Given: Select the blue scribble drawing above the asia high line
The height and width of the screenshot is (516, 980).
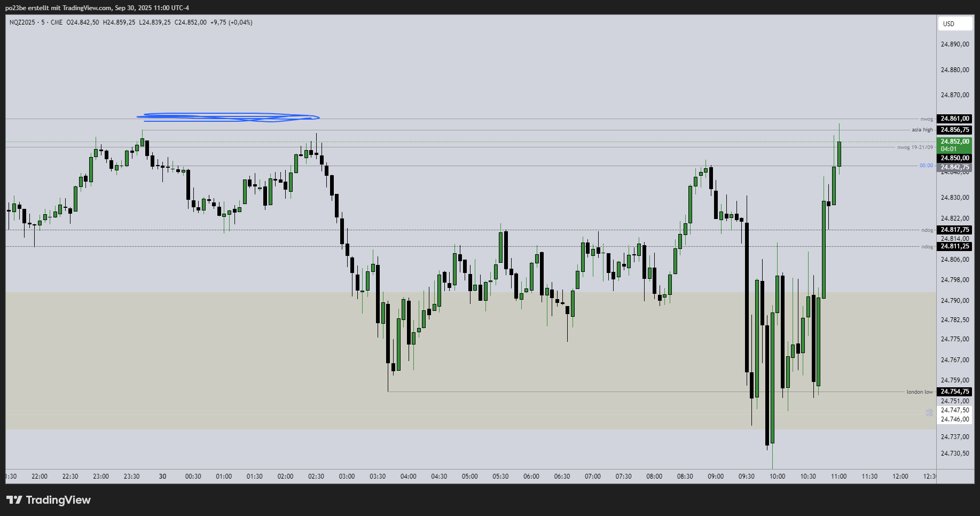Looking at the screenshot, I should [229, 117].
